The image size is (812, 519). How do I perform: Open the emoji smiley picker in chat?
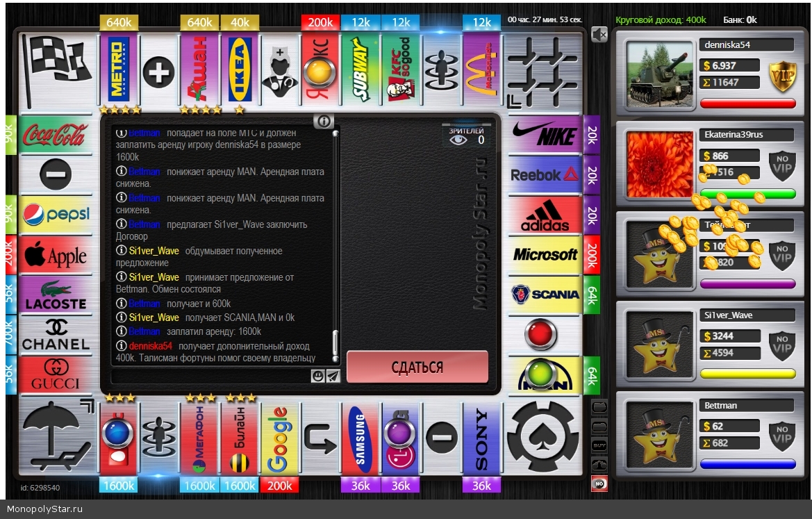318,376
